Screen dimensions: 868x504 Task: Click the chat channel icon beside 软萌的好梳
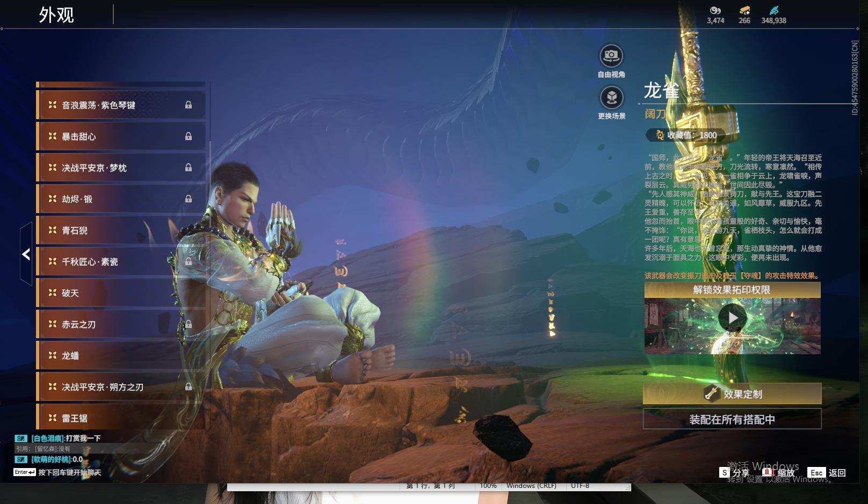coord(21,459)
